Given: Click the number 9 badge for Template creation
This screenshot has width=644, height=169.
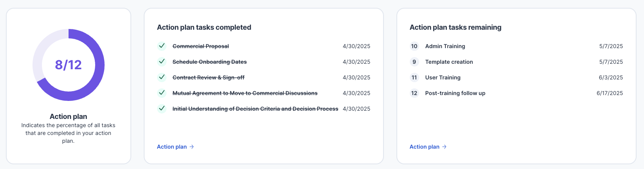Looking at the screenshot, I should (414, 62).
